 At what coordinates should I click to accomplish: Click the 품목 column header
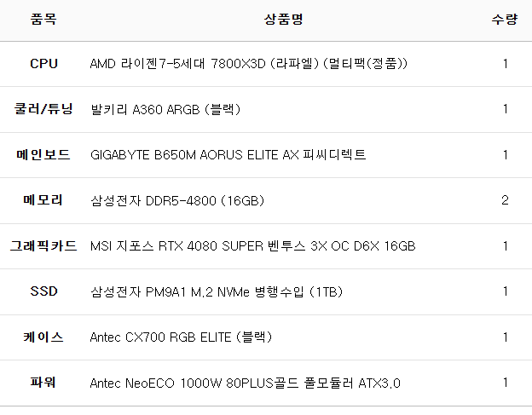click(43, 19)
